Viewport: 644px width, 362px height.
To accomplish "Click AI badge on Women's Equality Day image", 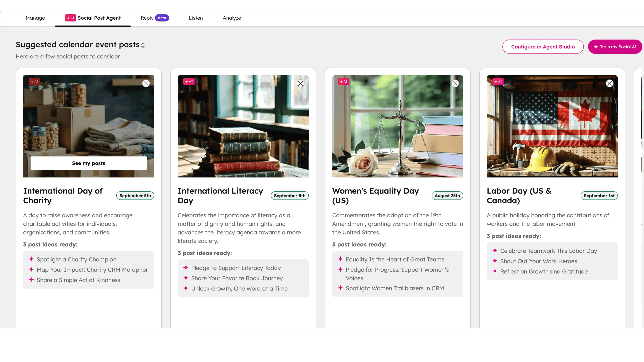I will (343, 82).
